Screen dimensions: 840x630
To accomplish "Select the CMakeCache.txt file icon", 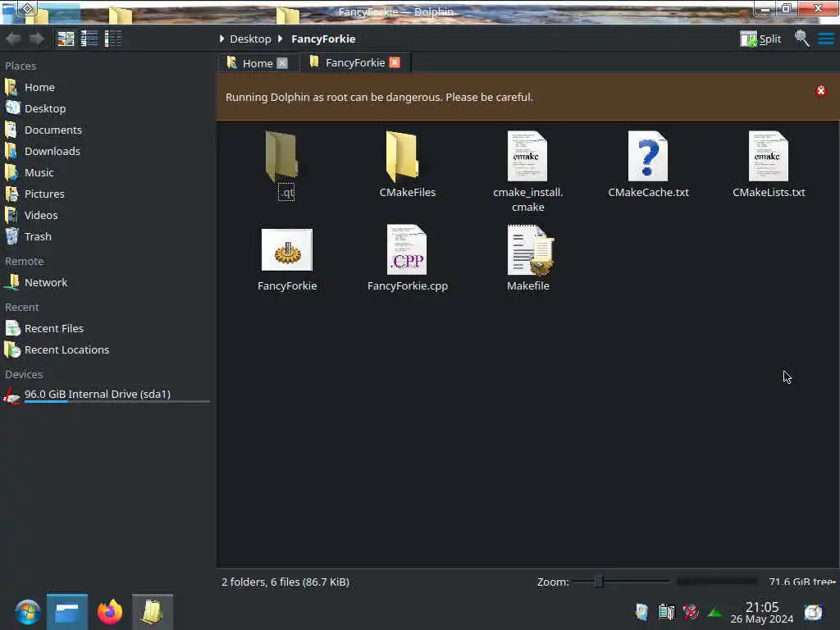I will [648, 156].
